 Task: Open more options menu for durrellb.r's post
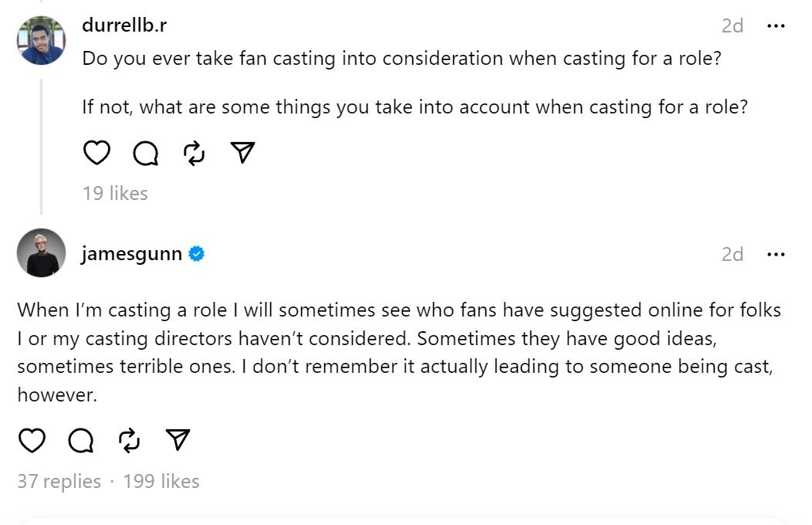775,26
